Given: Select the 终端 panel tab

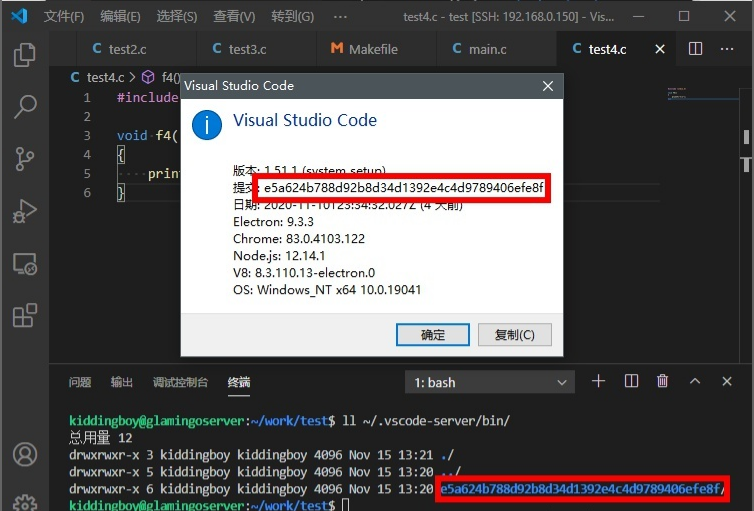Looking at the screenshot, I should [239, 382].
